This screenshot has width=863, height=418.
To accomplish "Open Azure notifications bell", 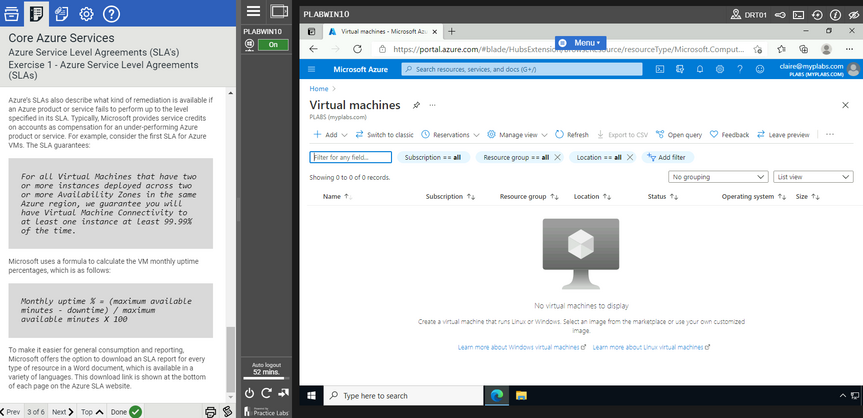I will click(x=700, y=69).
